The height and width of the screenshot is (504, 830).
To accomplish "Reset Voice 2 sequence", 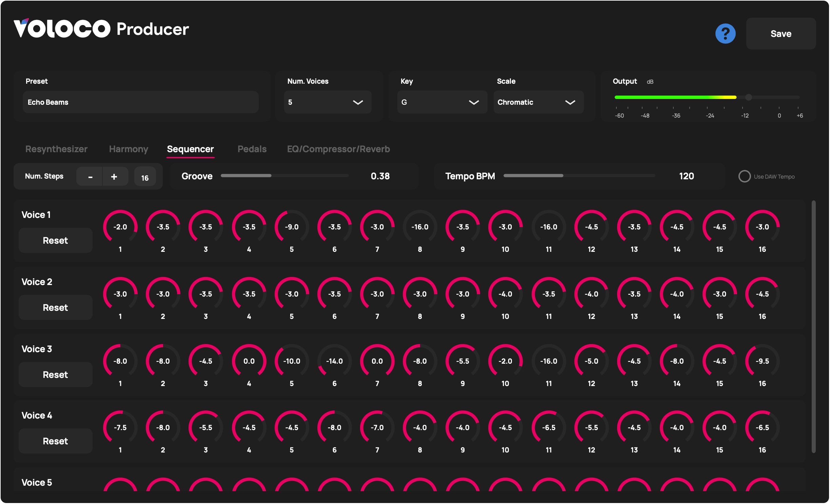I will [55, 307].
